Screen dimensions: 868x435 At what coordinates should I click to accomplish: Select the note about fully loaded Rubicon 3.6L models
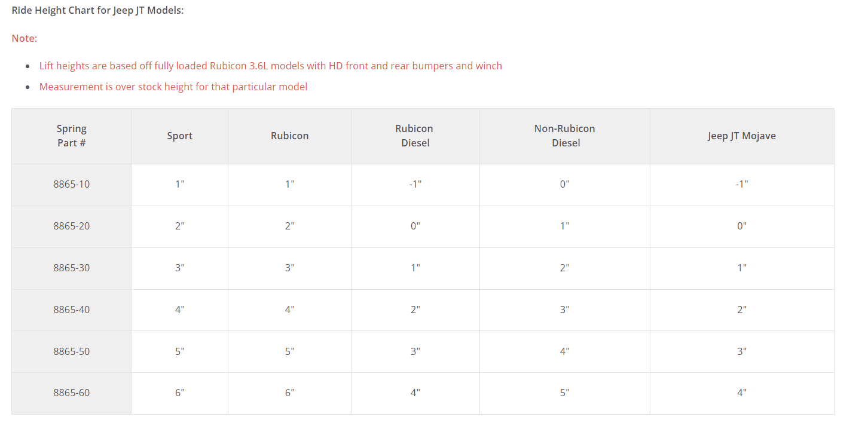[271, 66]
